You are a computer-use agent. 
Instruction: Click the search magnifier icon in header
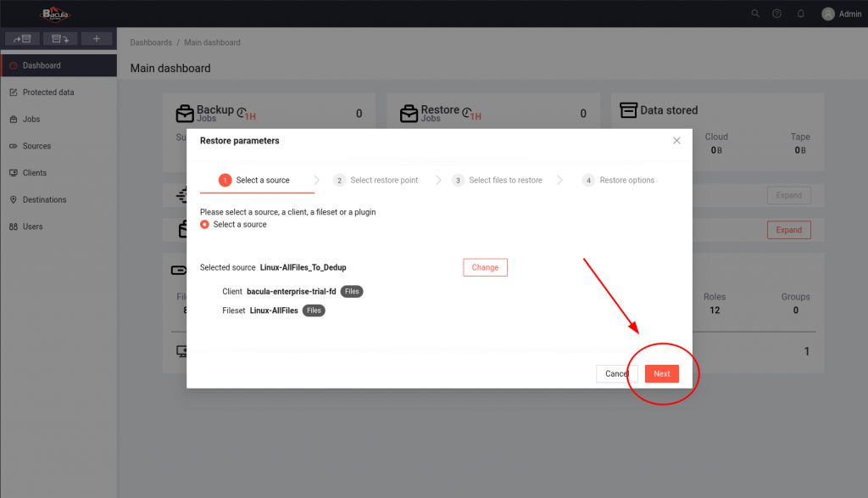click(x=755, y=14)
